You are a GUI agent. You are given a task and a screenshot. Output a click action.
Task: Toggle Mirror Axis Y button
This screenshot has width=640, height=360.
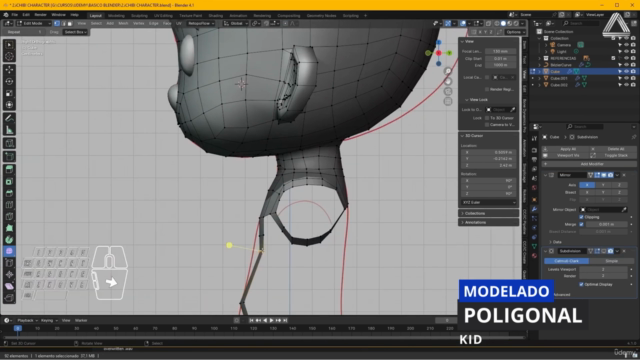coord(603,185)
